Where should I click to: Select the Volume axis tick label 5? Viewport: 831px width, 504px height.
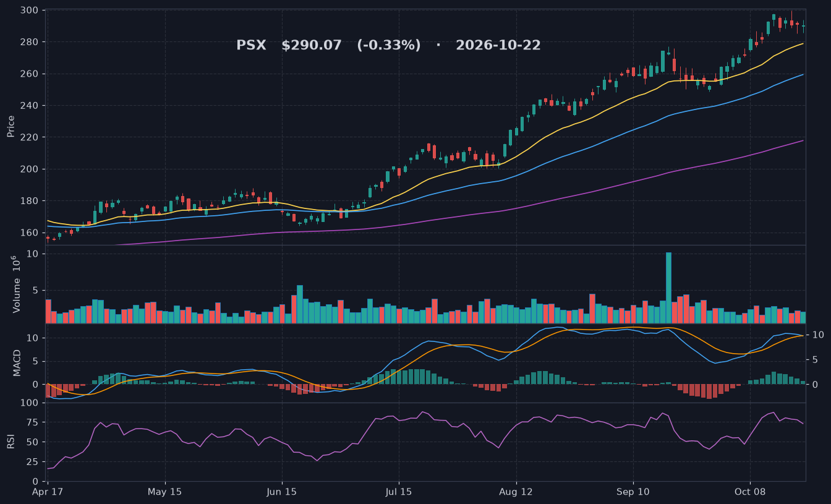(35, 290)
